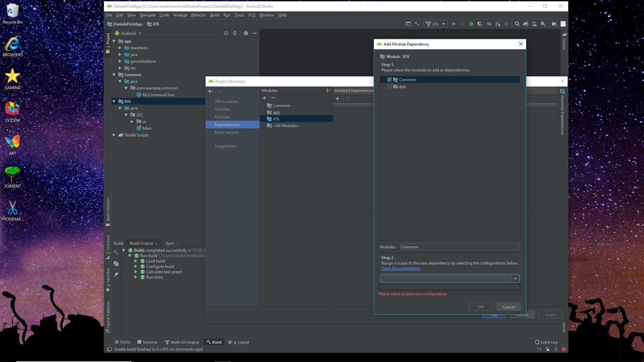Click the green Debug bug icon
Screen dimensions: 644x362
point(471,24)
